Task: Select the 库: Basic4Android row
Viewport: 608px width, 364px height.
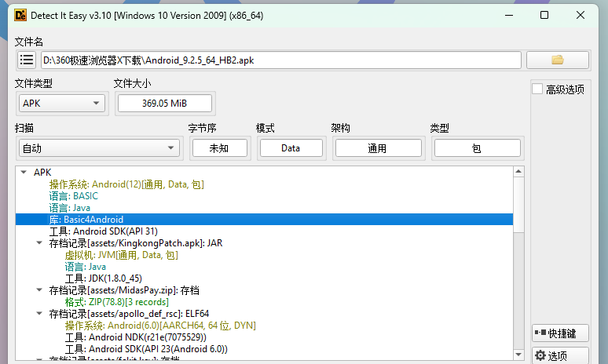Action: click(264, 219)
